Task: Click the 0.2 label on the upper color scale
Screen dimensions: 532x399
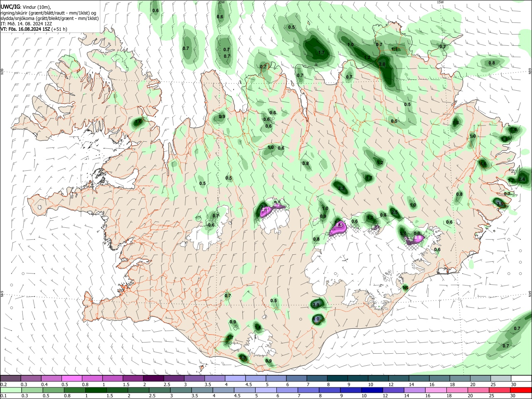Action: pyautogui.click(x=3, y=384)
